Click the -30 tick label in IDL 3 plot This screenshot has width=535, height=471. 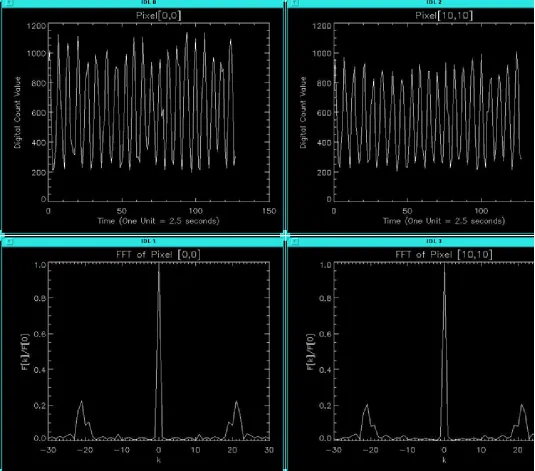333,450
